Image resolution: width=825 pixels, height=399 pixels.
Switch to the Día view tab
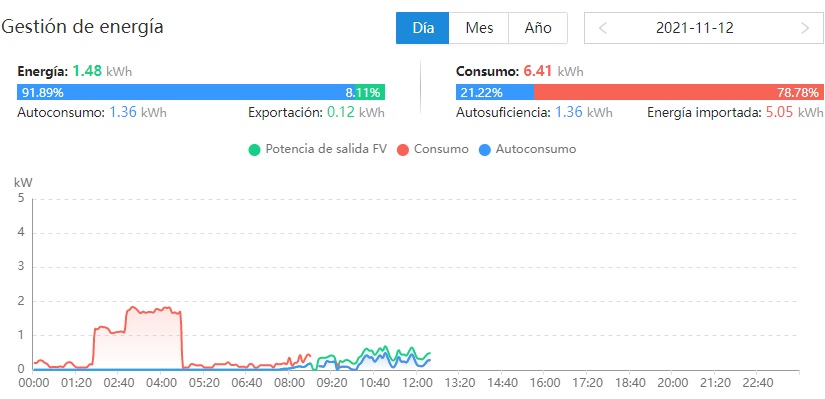pyautogui.click(x=423, y=28)
